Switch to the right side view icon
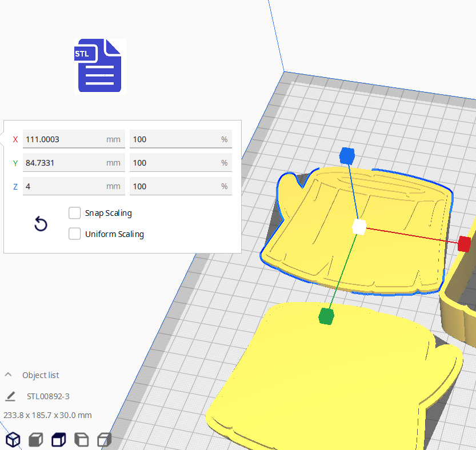This screenshot has height=450, width=476. pyautogui.click(x=104, y=440)
